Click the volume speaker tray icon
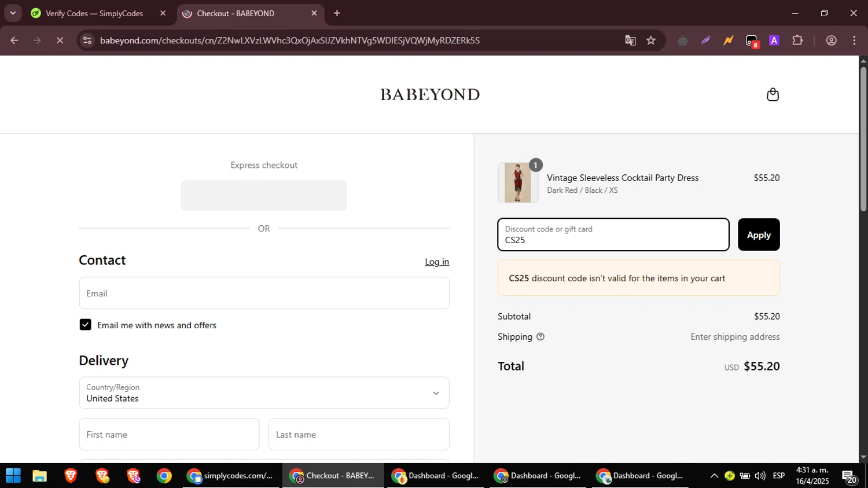This screenshot has height=488, width=868. coord(760,476)
